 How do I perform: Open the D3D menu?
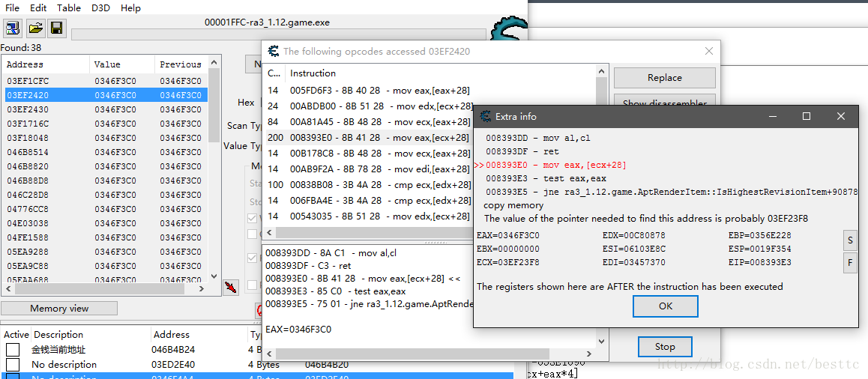(x=100, y=7)
